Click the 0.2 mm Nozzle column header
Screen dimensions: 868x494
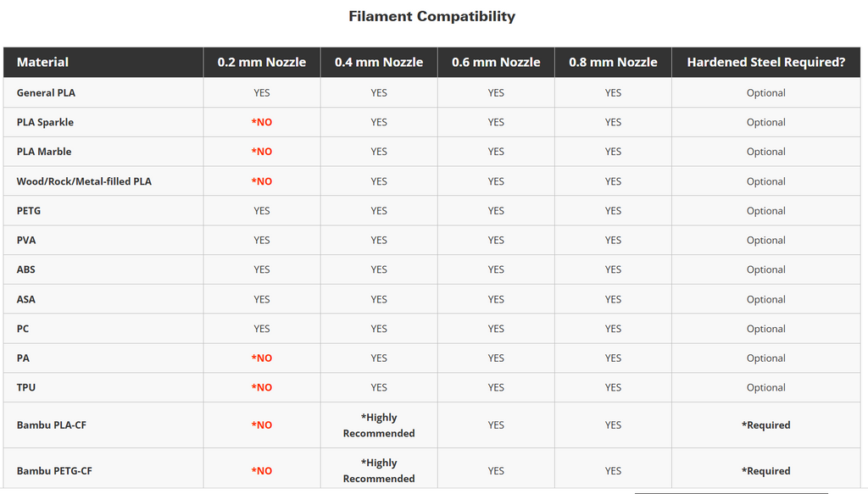pyautogui.click(x=262, y=62)
